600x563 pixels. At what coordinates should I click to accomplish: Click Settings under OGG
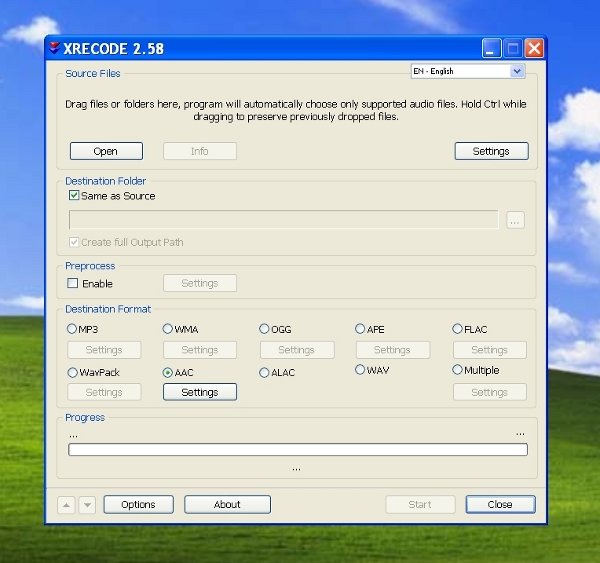pos(297,350)
